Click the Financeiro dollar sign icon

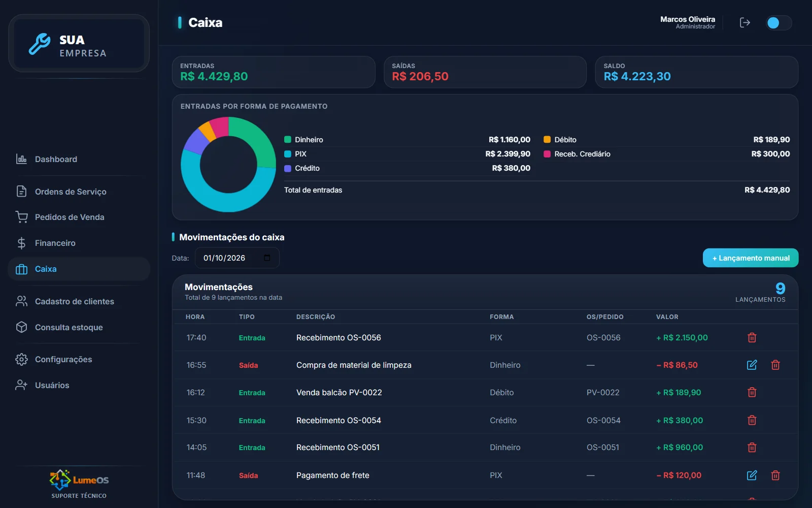[x=21, y=243]
